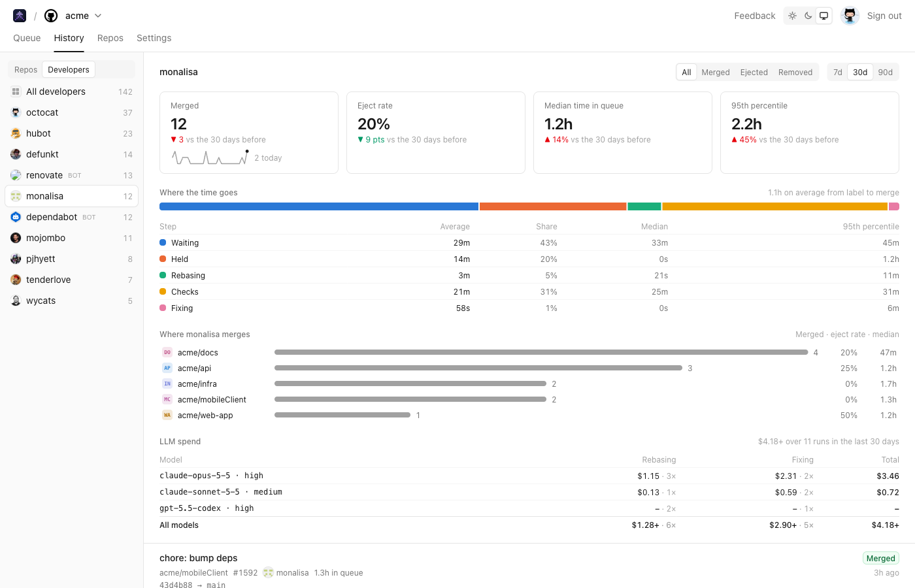Click the Feedback link

pos(755,16)
